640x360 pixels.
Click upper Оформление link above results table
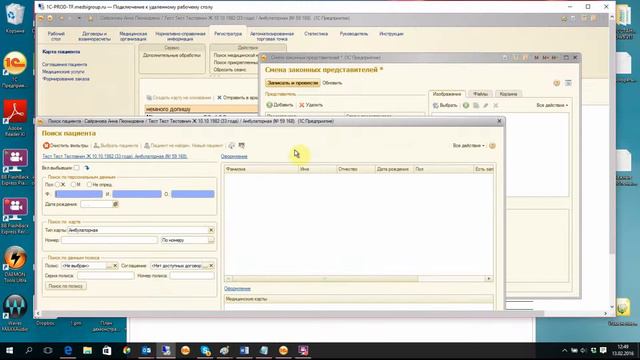(x=234, y=156)
